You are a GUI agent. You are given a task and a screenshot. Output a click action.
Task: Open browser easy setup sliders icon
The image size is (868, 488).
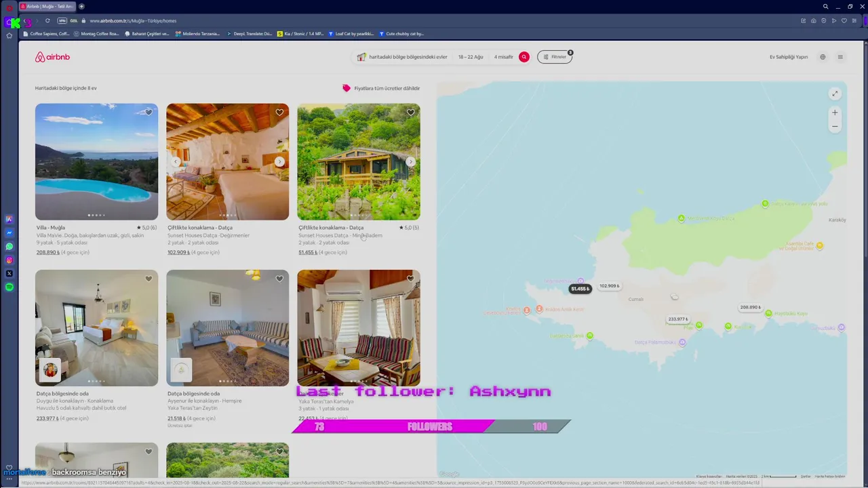point(854,20)
